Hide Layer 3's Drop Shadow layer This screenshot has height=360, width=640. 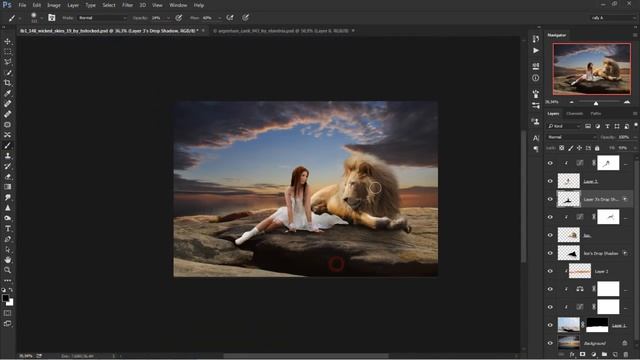pyautogui.click(x=550, y=199)
